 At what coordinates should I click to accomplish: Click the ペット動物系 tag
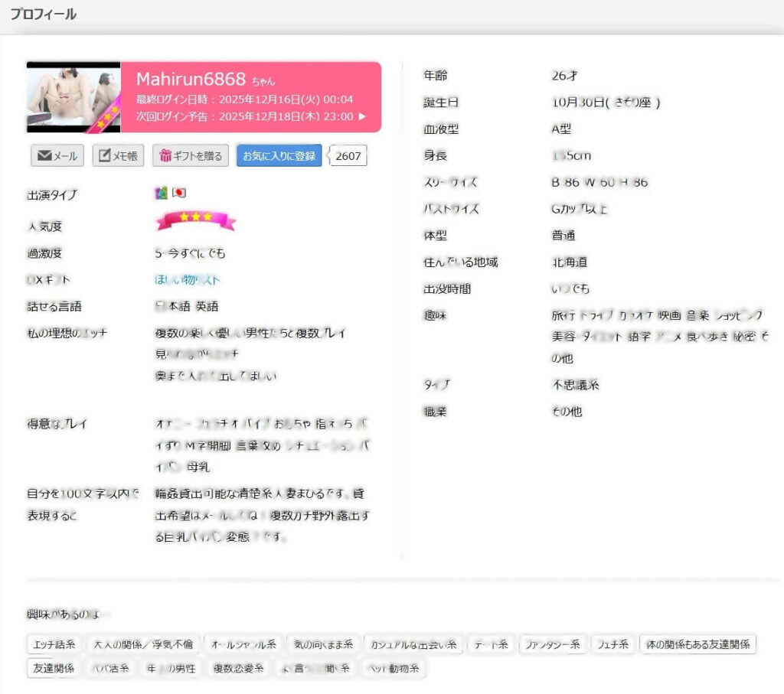[391, 668]
